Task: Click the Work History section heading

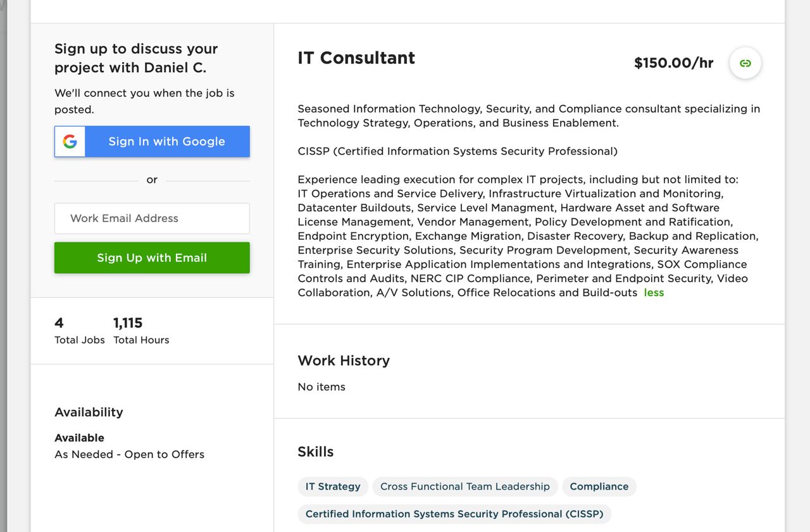Action: click(344, 361)
